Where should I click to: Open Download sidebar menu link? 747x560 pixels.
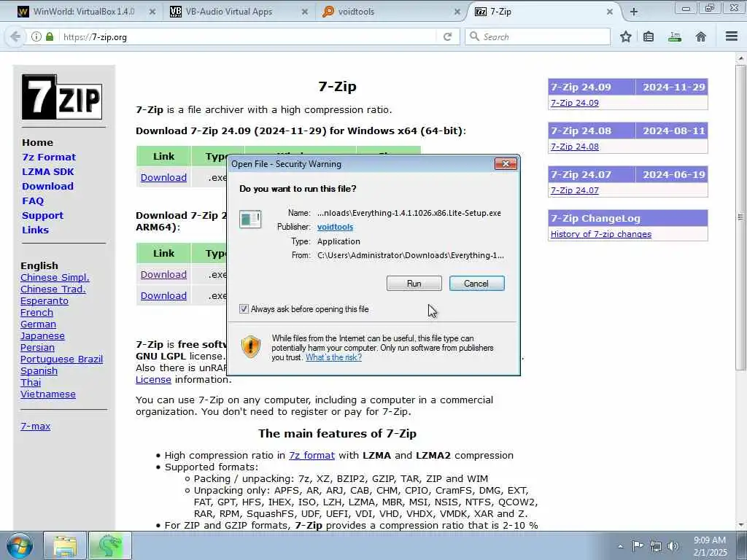pyautogui.click(x=47, y=186)
